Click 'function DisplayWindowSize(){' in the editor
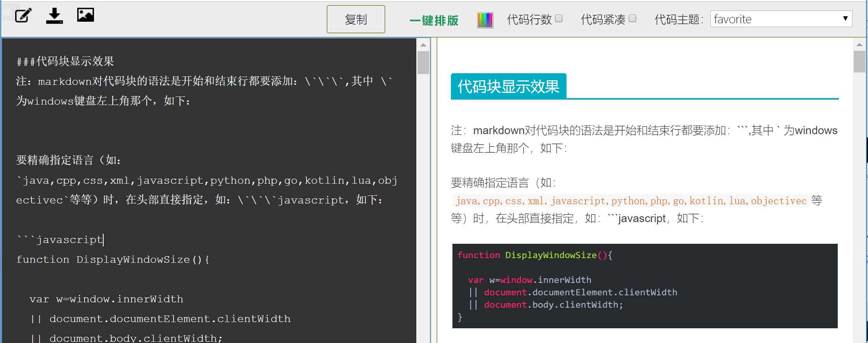Screen dimensions: 868x343 click(113, 259)
